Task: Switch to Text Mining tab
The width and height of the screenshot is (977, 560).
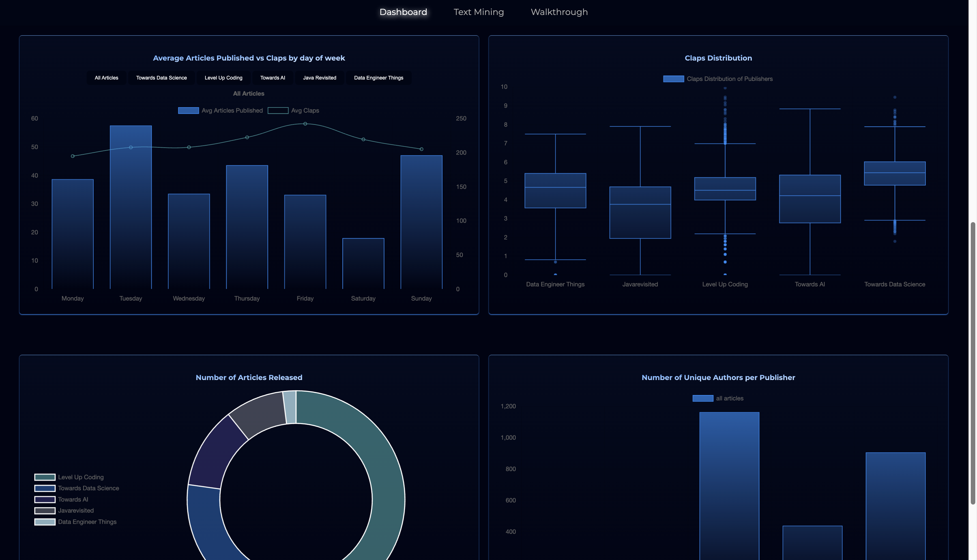Action: point(478,12)
